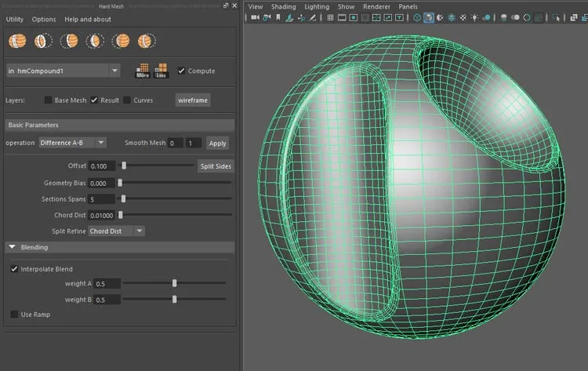Open the operation Difference A-B dropdown

point(73,143)
